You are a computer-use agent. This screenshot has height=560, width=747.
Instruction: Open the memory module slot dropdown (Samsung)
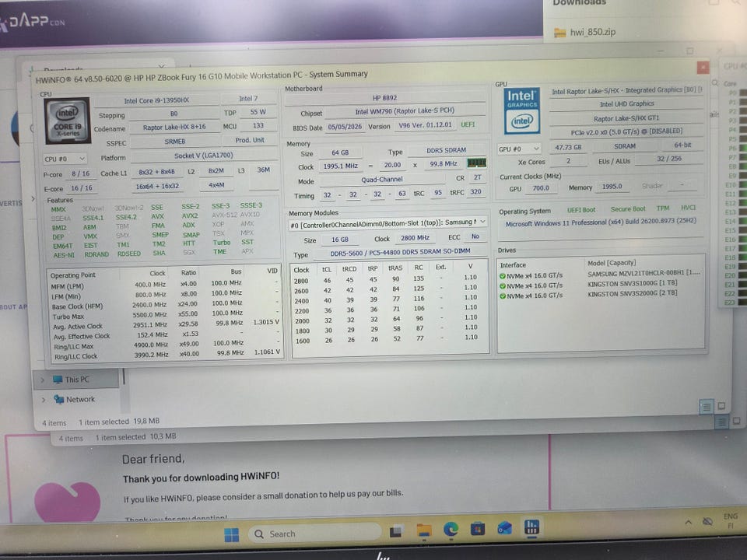[388, 223]
